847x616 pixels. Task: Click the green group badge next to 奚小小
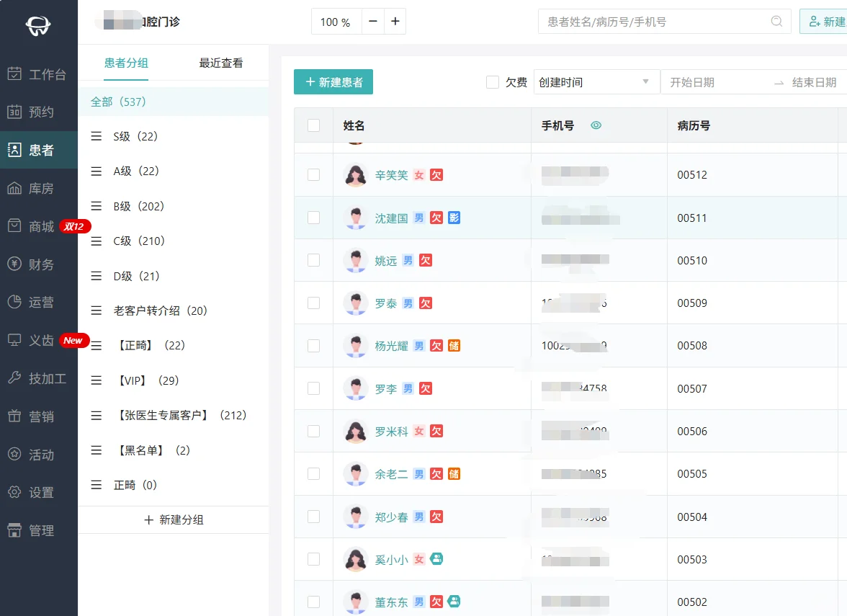[436, 559]
